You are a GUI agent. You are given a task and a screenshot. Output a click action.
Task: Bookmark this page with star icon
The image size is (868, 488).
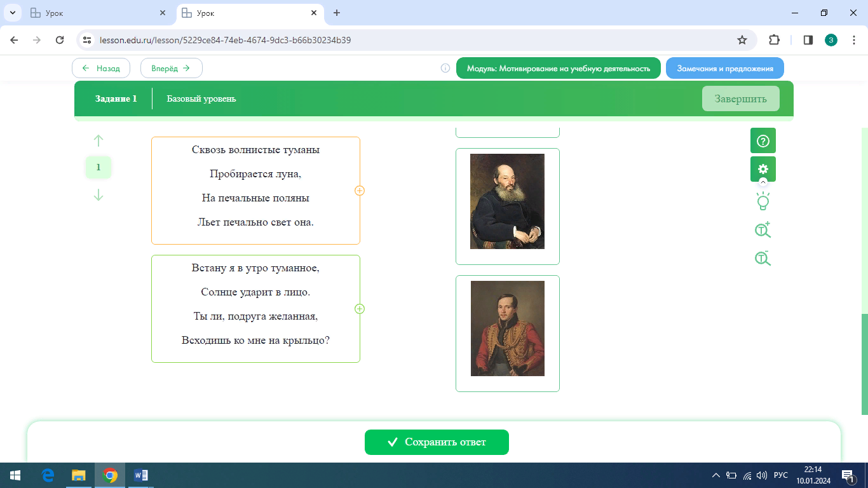(742, 40)
